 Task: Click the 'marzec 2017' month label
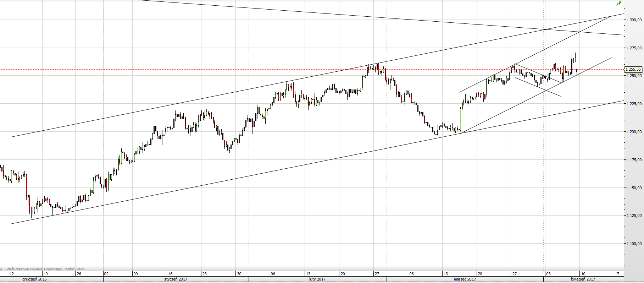click(x=465, y=279)
